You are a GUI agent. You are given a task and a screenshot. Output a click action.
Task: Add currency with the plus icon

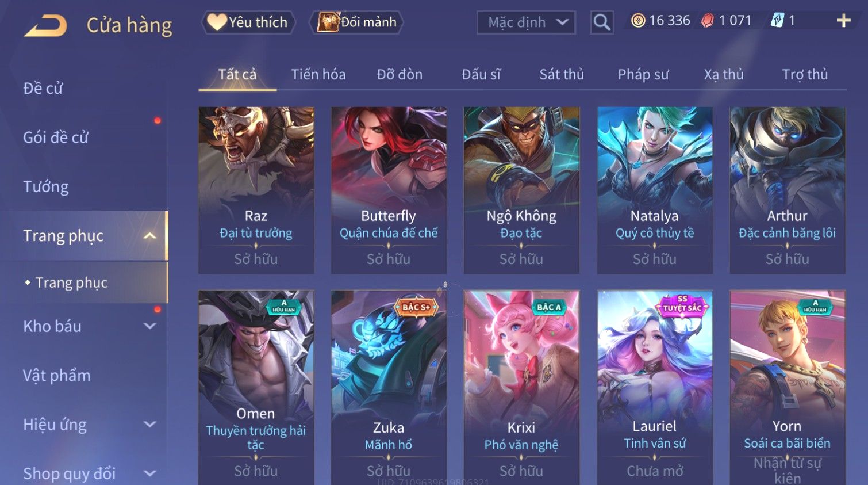pos(843,21)
